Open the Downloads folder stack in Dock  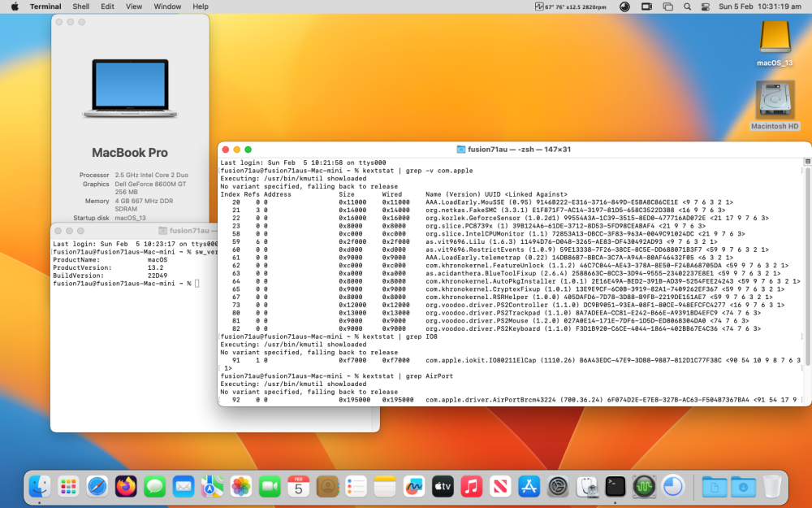[x=743, y=487]
